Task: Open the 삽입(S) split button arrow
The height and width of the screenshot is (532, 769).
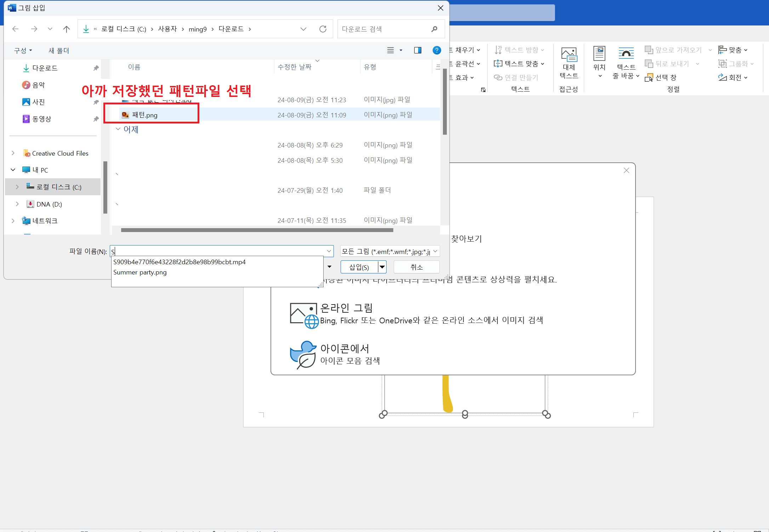Action: 382,267
